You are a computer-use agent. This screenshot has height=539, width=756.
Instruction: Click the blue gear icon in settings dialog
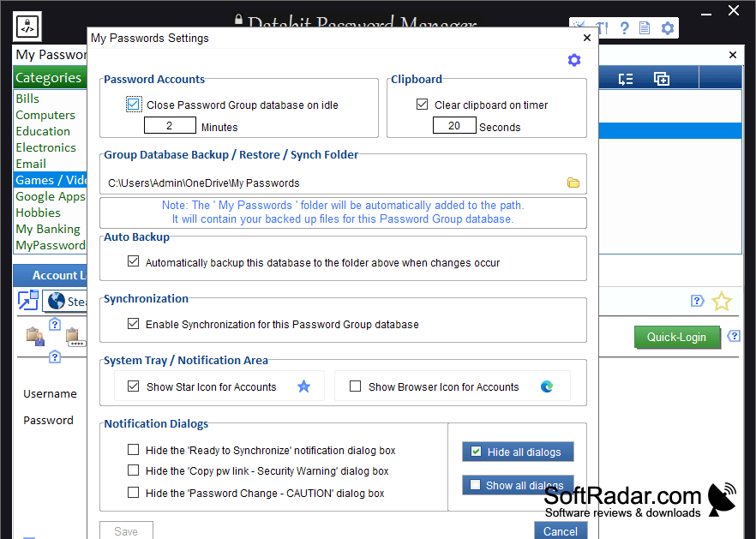click(573, 60)
